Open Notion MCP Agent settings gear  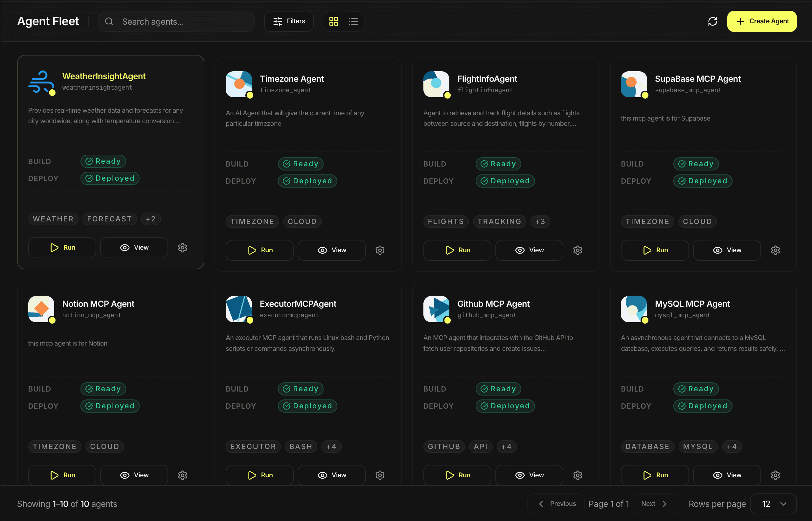183,475
